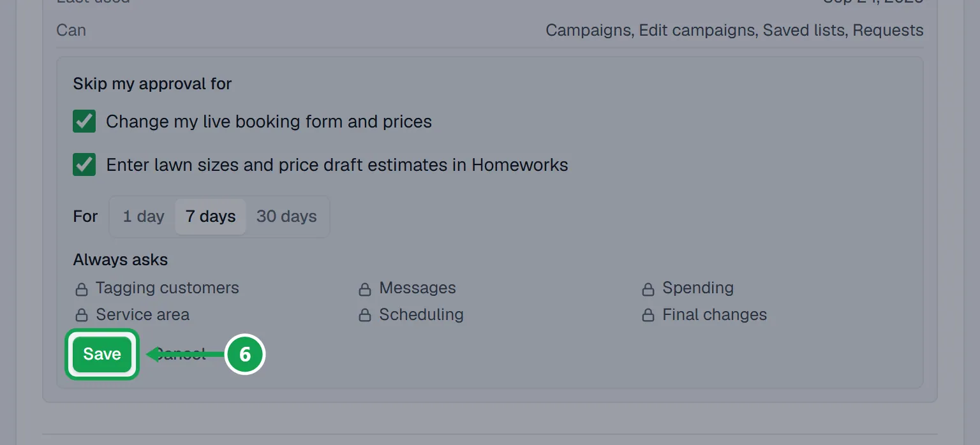Cancel the approval changes
The height and width of the screenshot is (445, 980).
tap(181, 354)
